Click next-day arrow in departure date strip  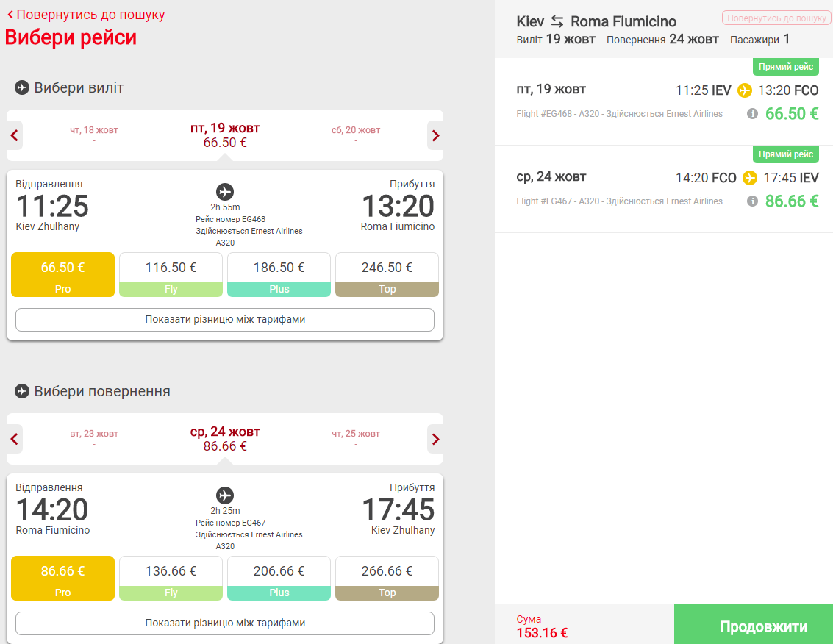coord(435,135)
